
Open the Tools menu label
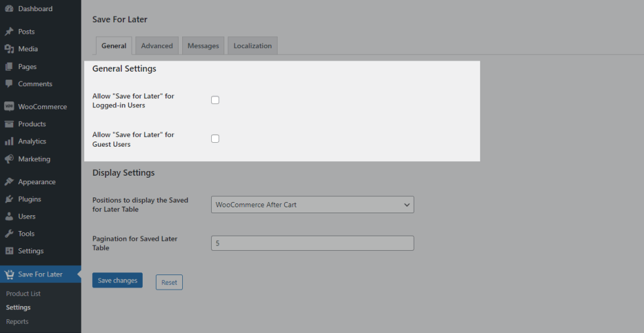click(x=26, y=234)
